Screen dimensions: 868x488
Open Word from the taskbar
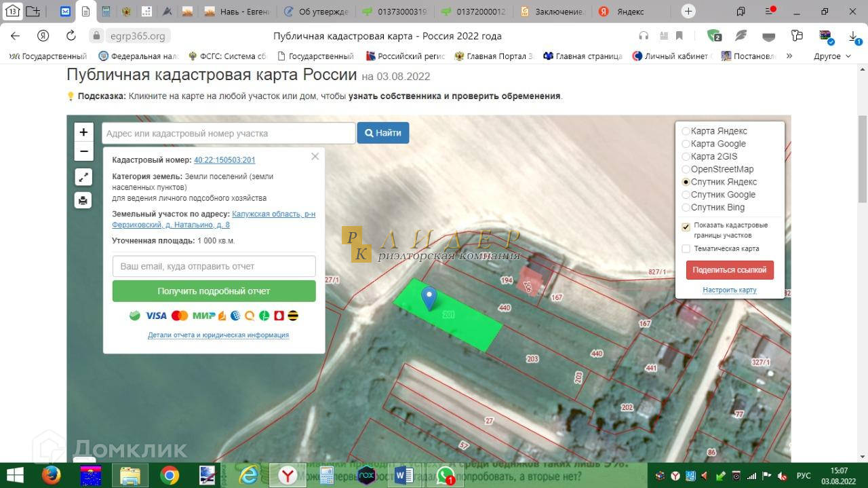[405, 475]
